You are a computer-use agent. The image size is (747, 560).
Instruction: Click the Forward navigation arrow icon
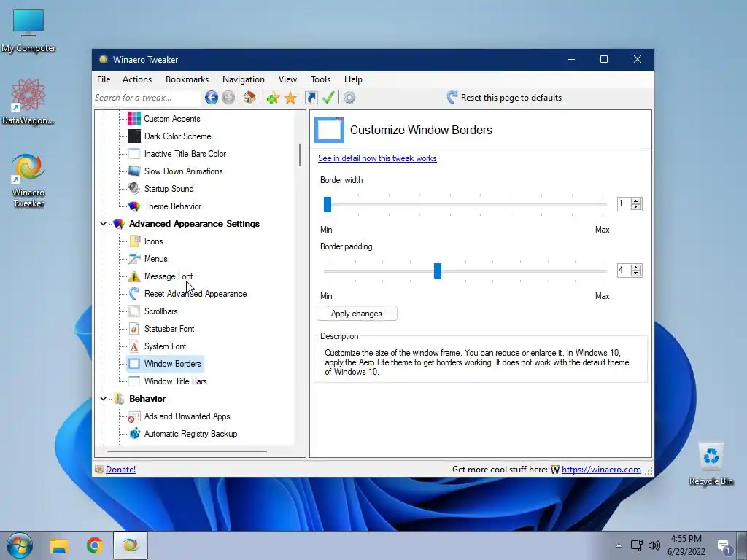[x=228, y=98]
